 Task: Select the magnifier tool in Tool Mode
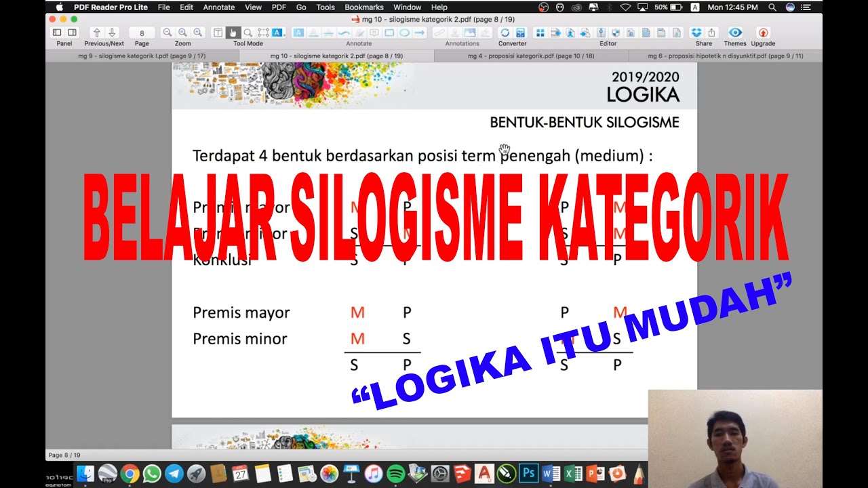[248, 33]
